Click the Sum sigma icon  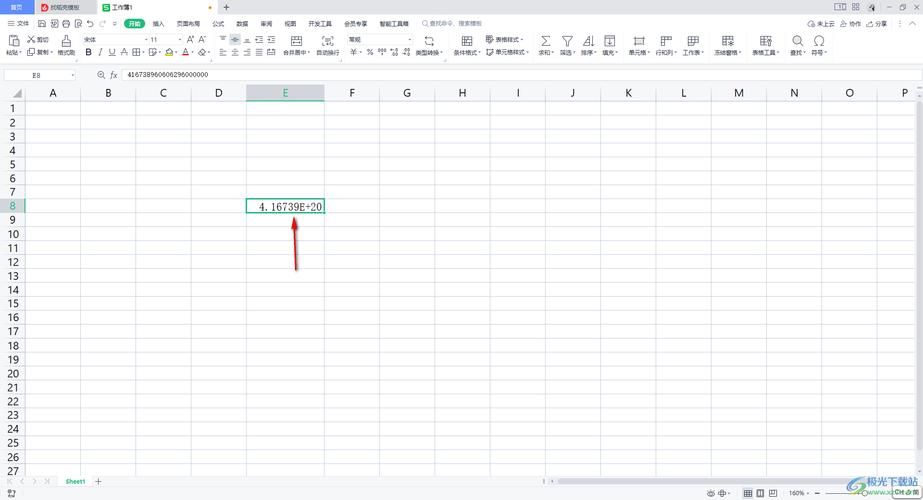point(546,41)
